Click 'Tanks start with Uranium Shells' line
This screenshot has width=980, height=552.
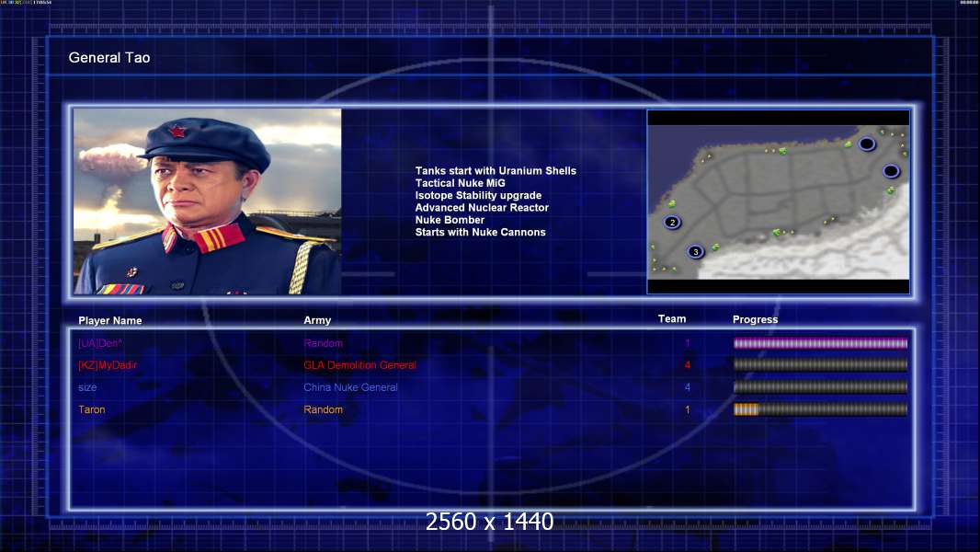point(496,171)
